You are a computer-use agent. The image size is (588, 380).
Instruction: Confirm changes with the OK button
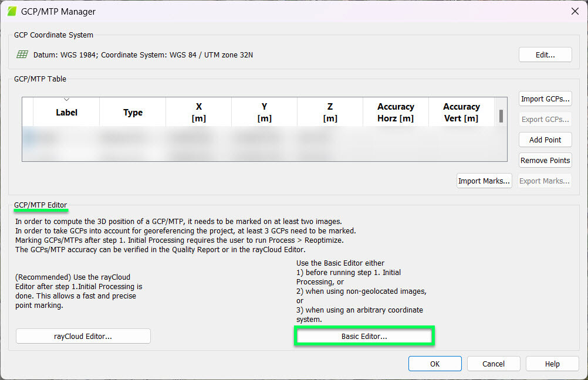434,364
